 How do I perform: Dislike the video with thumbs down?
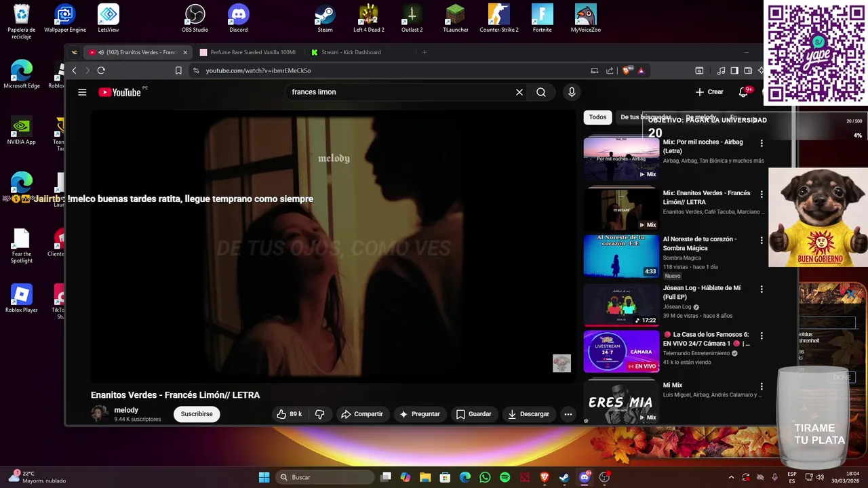tap(320, 414)
